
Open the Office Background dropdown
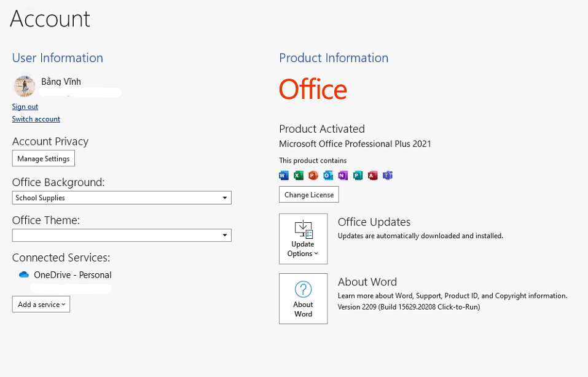[x=122, y=198]
